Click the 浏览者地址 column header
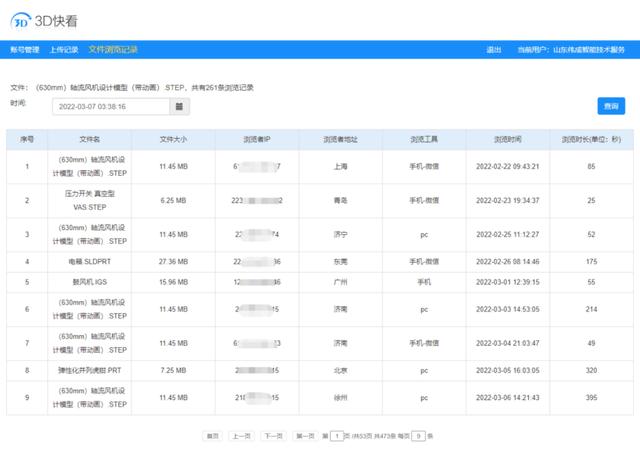This screenshot has width=640, height=457. point(340,140)
